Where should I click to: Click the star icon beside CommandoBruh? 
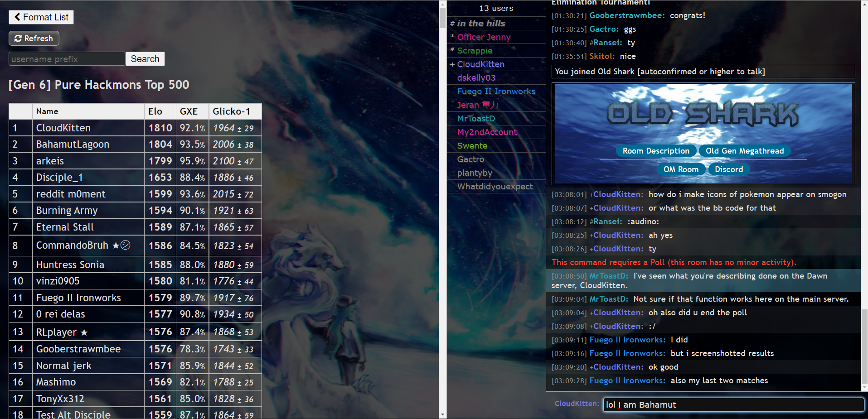116,245
